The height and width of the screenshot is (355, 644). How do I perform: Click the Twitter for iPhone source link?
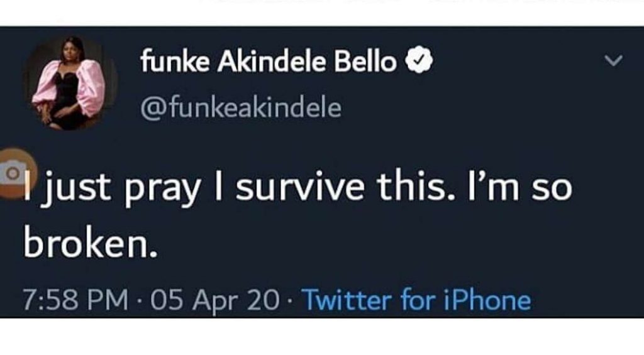point(416,300)
